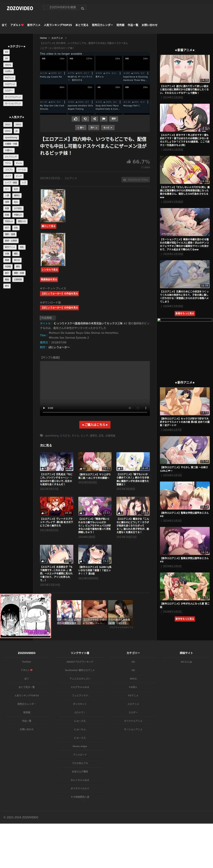Screen dimensions: 213x868
Task: Open あとで見る menu item
Action: point(82,25)
